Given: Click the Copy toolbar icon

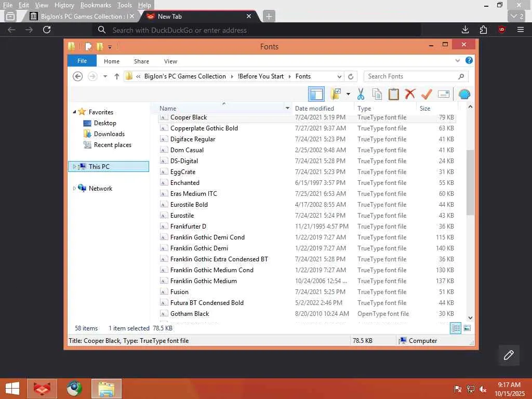Looking at the screenshot, I should [x=377, y=94].
